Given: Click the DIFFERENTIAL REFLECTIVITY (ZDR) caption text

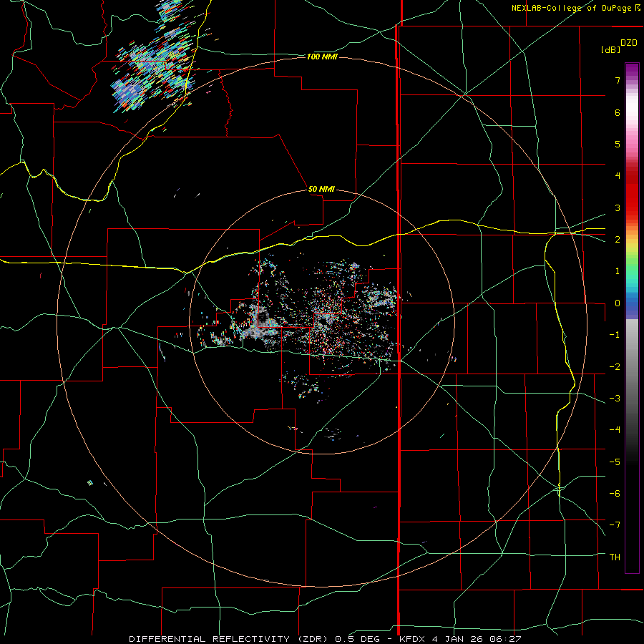Looking at the screenshot, I should click(229, 639).
